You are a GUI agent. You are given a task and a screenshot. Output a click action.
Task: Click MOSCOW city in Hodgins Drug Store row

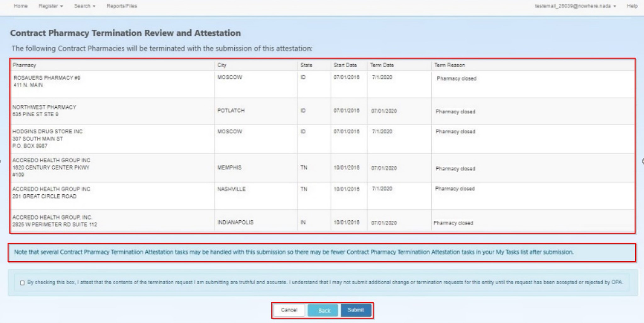click(230, 131)
